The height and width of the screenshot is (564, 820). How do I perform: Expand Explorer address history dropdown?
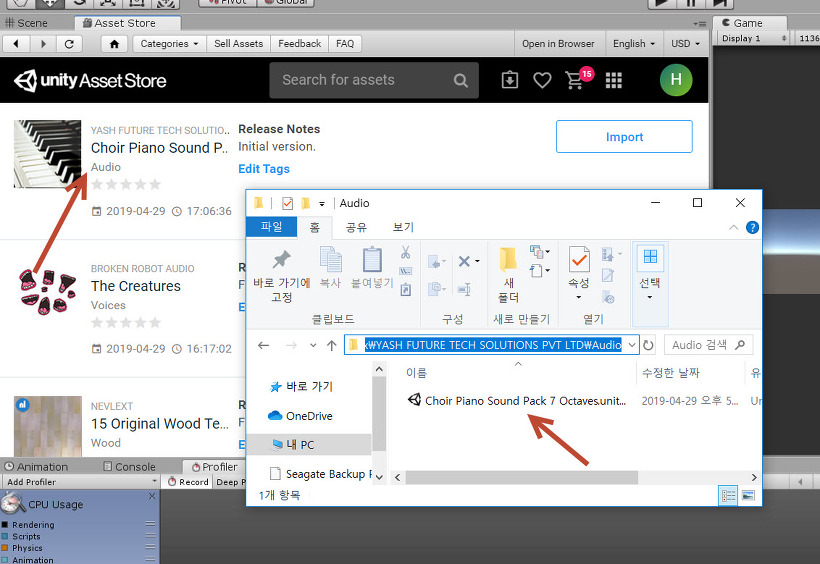(x=632, y=345)
